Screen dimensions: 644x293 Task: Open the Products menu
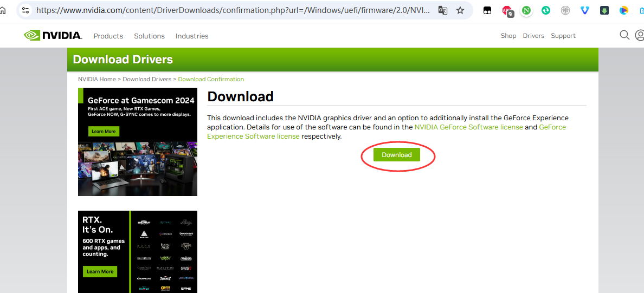108,36
